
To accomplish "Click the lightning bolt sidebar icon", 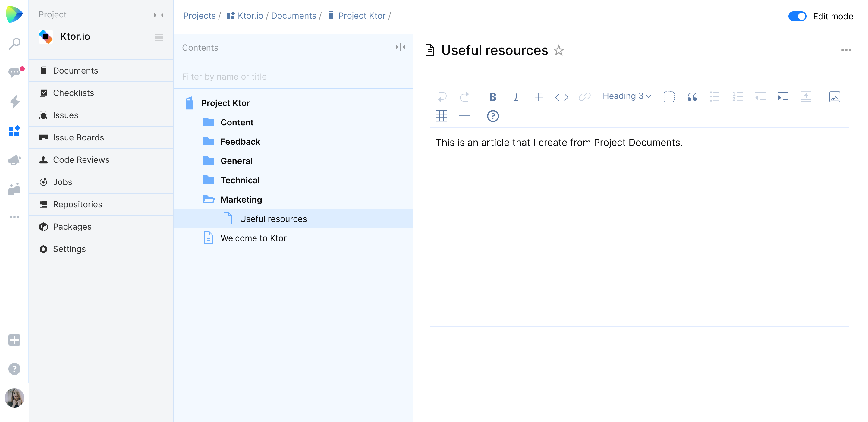I will (x=14, y=102).
